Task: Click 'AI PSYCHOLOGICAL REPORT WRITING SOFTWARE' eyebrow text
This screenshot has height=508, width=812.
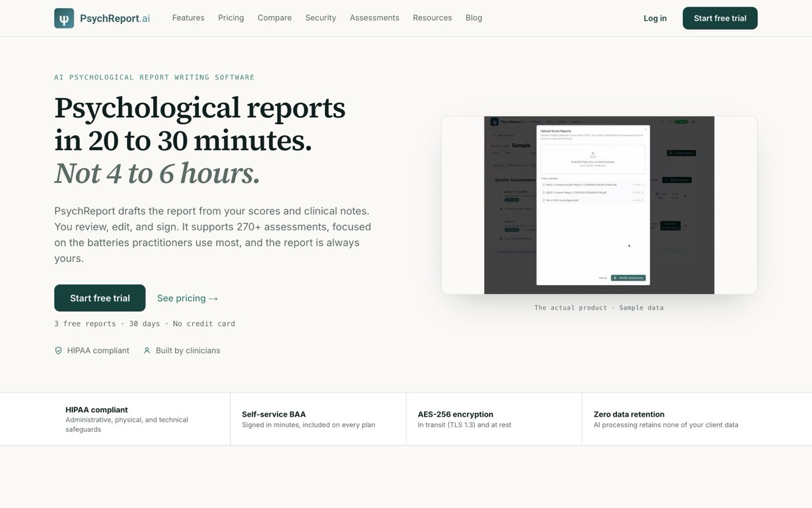Action: coord(154,77)
